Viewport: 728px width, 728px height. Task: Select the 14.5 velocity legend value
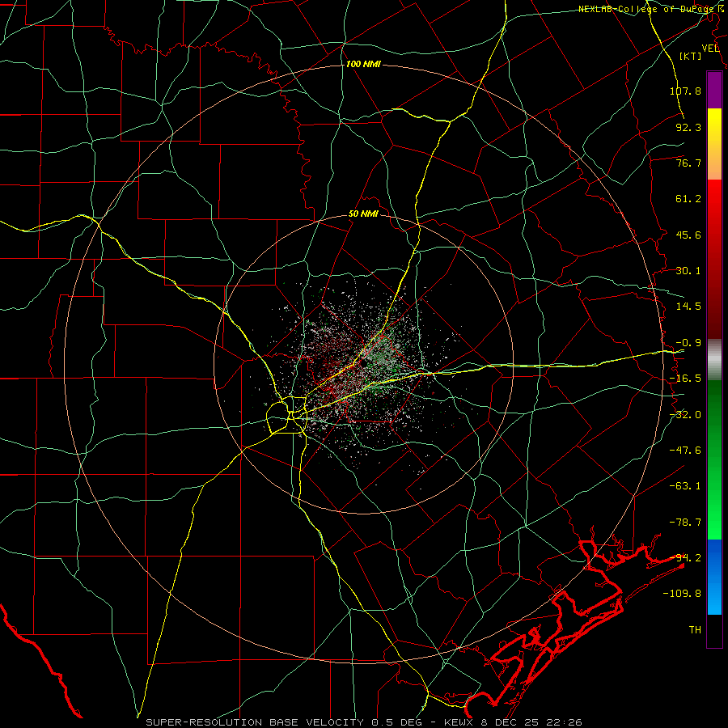(688, 307)
